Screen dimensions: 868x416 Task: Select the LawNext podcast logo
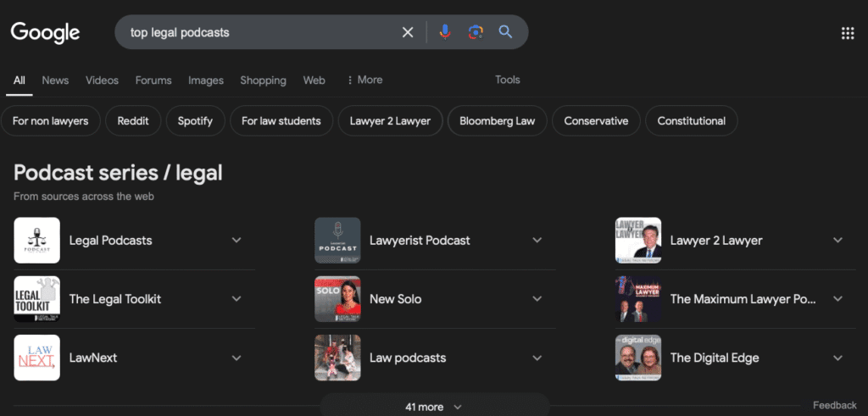pos(37,358)
